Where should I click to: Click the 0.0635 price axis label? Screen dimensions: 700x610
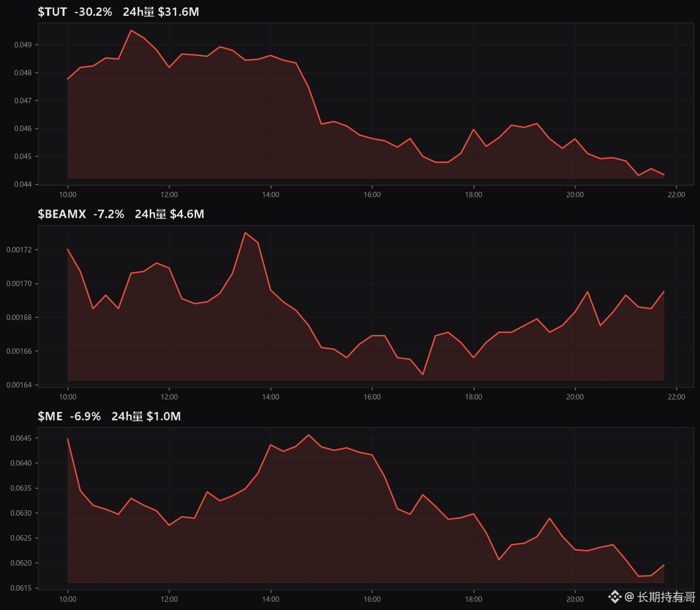click(x=21, y=488)
